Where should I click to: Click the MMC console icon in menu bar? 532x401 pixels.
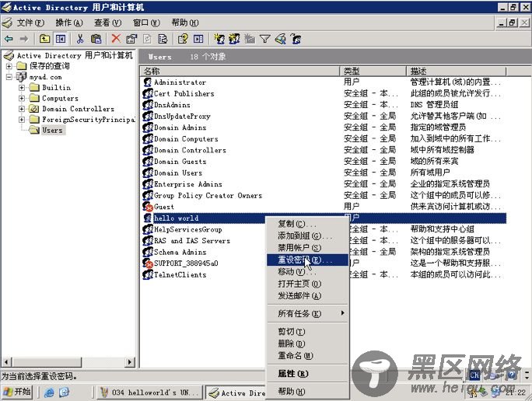coord(8,23)
